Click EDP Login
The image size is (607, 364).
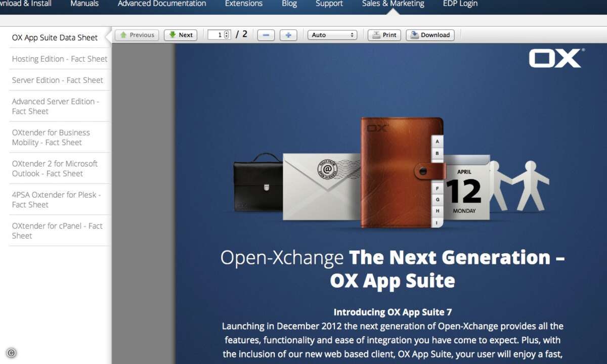click(x=460, y=4)
